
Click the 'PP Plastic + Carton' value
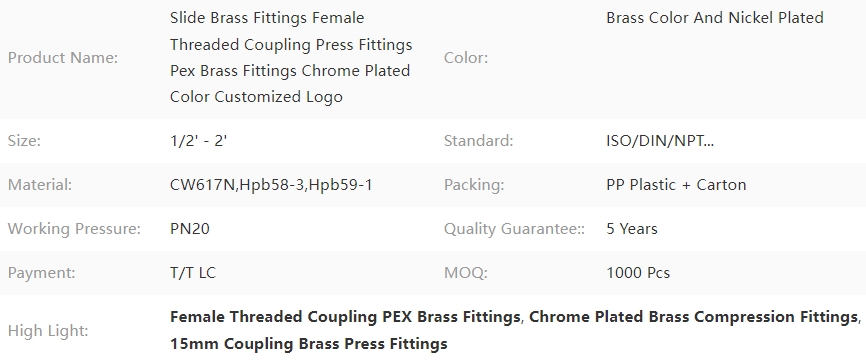pos(676,185)
